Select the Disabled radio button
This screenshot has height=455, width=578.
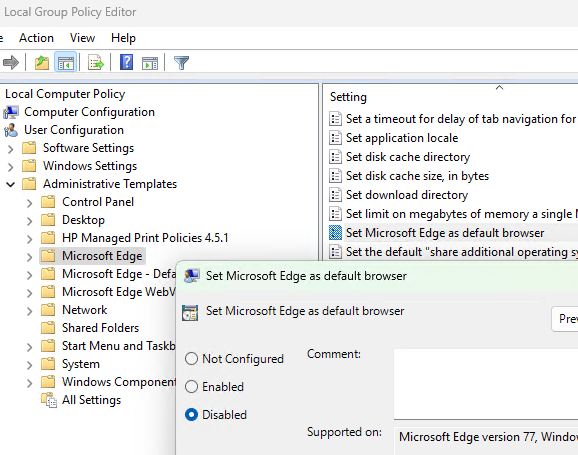(x=191, y=415)
